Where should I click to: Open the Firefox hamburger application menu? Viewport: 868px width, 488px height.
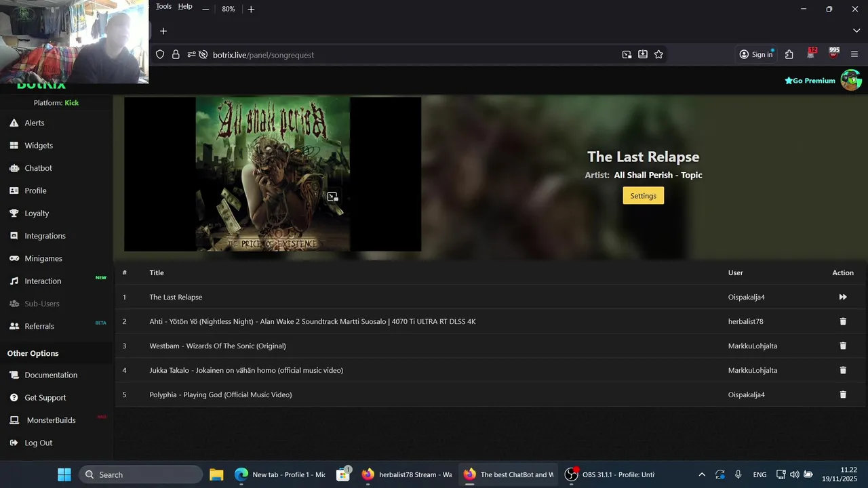point(854,55)
